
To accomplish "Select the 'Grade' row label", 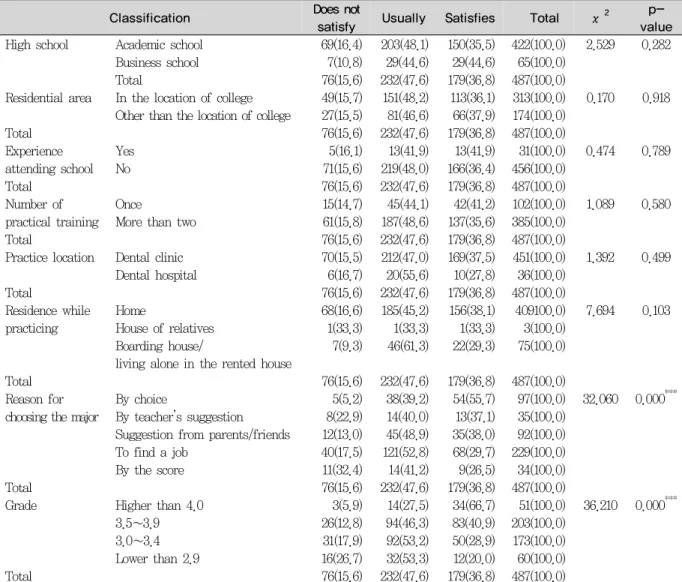I will click(21, 506).
